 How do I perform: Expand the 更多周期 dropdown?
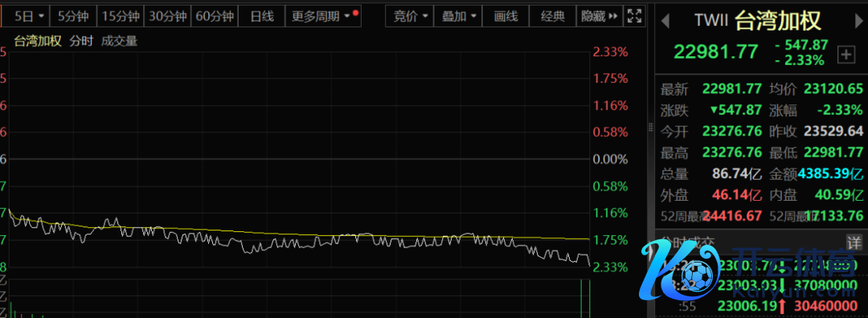pyautogui.click(x=323, y=16)
